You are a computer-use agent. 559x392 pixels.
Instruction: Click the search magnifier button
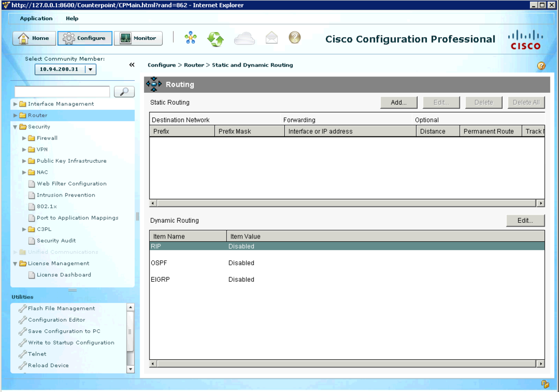click(x=124, y=92)
